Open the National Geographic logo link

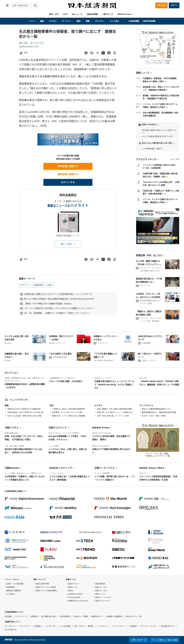pyautogui.click(x=48, y=558)
